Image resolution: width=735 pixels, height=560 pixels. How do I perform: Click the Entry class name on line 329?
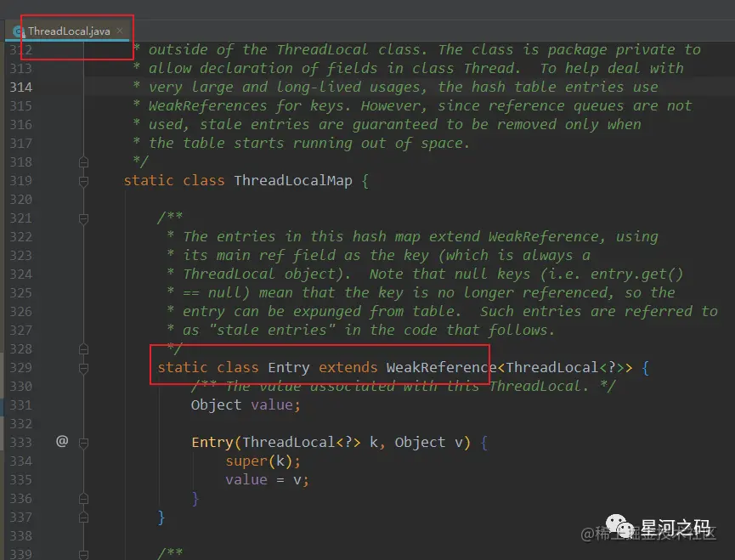(x=289, y=367)
